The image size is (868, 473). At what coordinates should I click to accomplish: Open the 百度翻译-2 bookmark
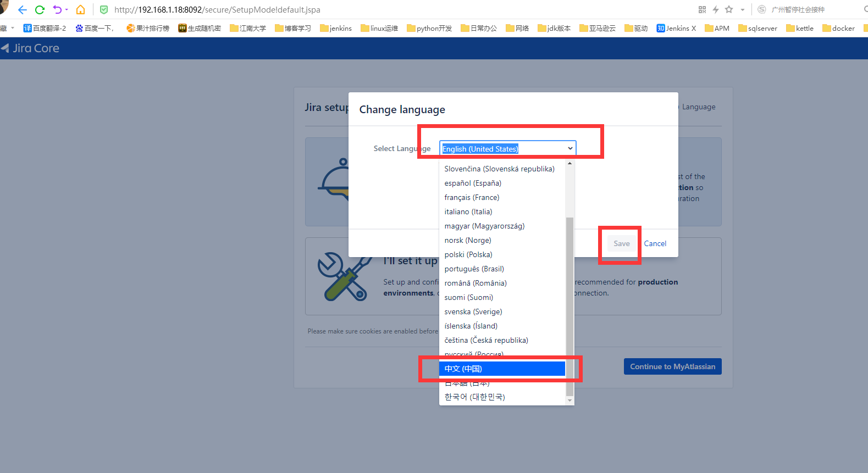click(x=45, y=28)
